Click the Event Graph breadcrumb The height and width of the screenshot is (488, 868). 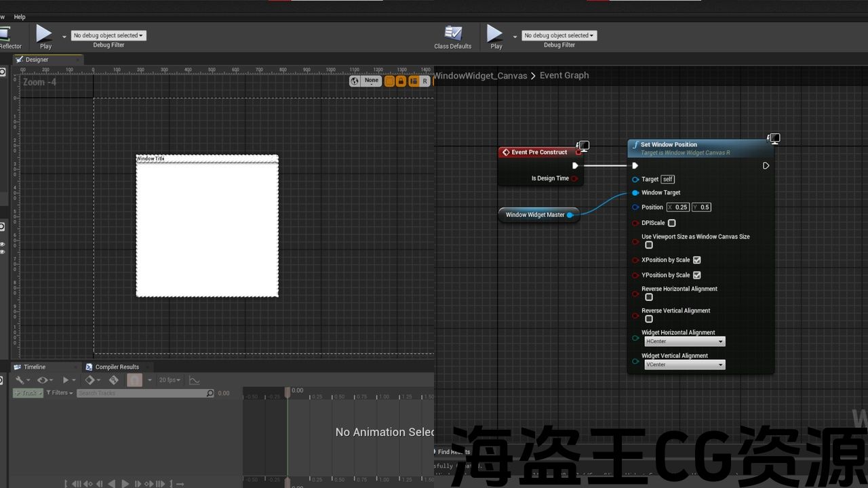[x=564, y=75]
